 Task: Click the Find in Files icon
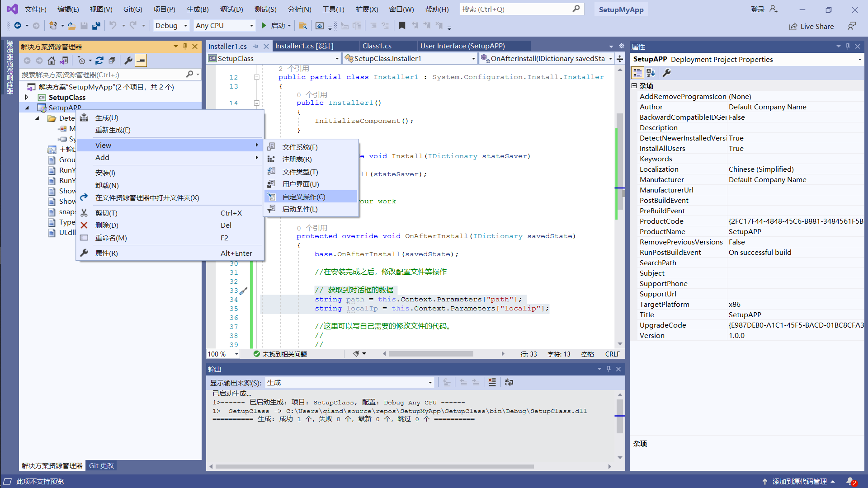[303, 26]
